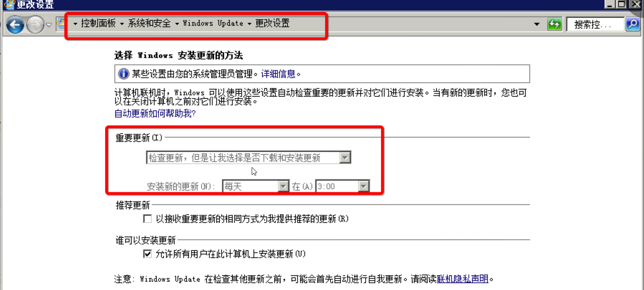Select Windows Update in the breadcrumb
This screenshot has height=290, width=644.
pyautogui.click(x=213, y=23)
